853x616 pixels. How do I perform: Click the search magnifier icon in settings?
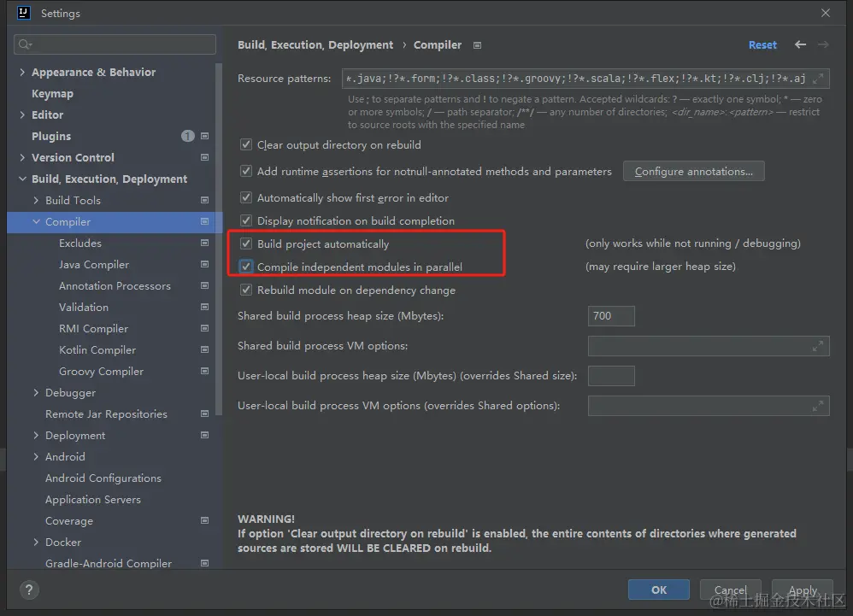(x=25, y=44)
